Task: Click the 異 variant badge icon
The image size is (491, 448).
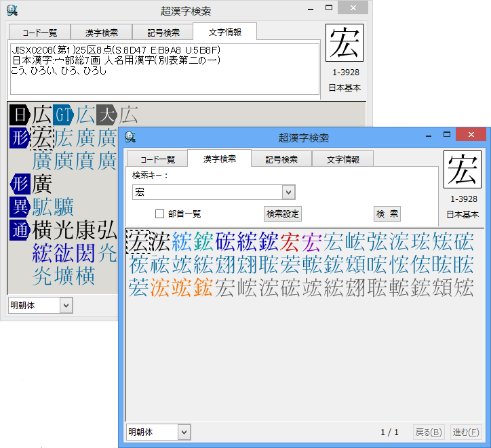Action: coord(20,207)
